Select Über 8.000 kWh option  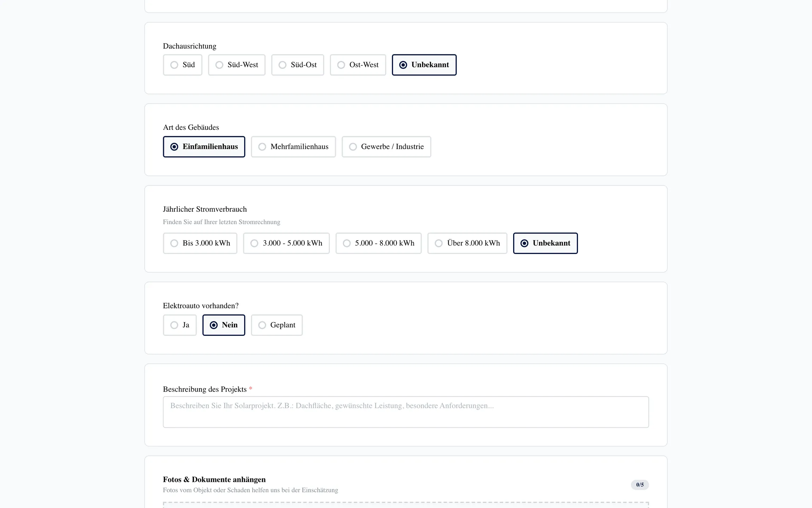[x=467, y=243]
